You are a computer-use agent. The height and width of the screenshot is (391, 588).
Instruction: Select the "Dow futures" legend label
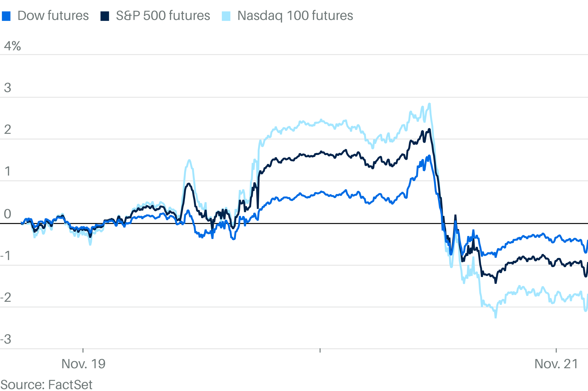coord(53,16)
